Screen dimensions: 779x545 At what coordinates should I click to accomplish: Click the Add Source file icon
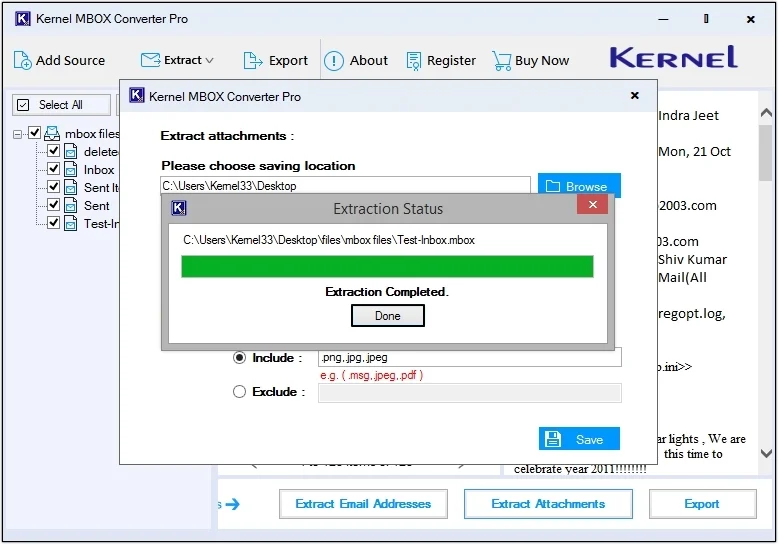(x=22, y=61)
